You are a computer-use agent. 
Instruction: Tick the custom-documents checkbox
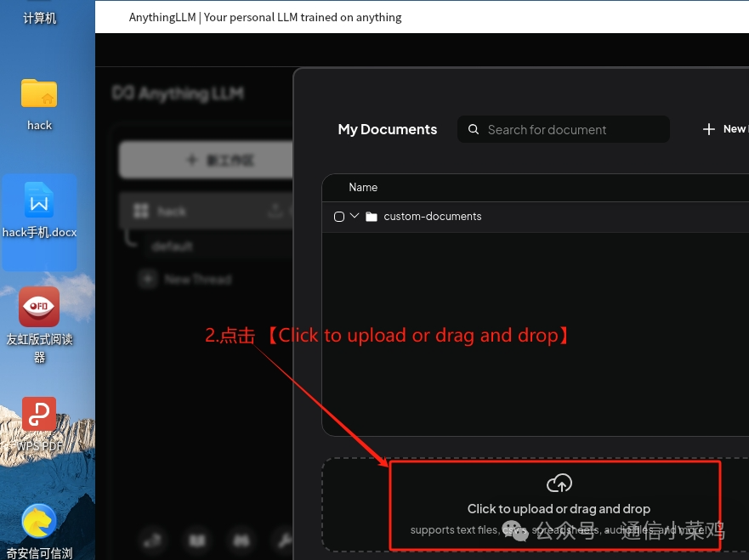(339, 217)
